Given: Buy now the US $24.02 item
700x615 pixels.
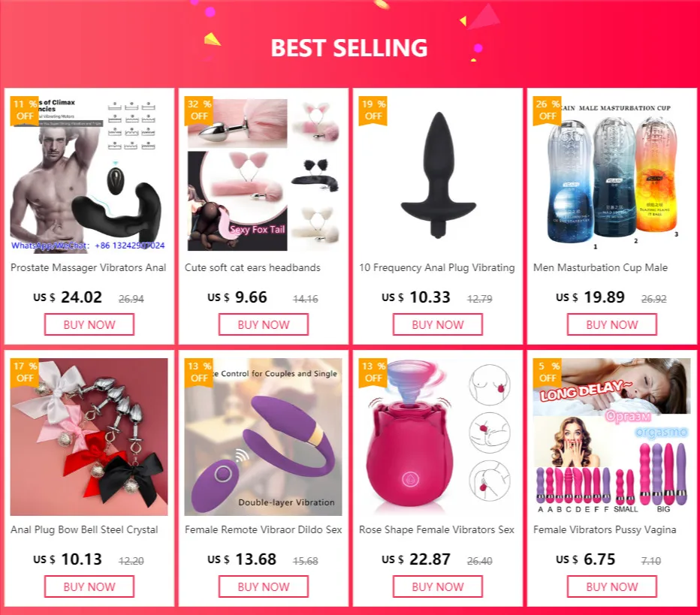Looking at the screenshot, I should 89,324.
